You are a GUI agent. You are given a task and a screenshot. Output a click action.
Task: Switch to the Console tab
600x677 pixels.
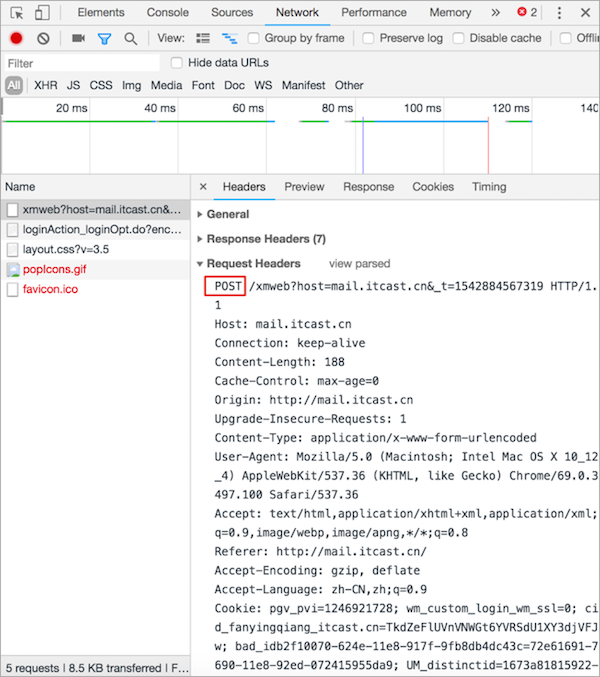(x=167, y=13)
